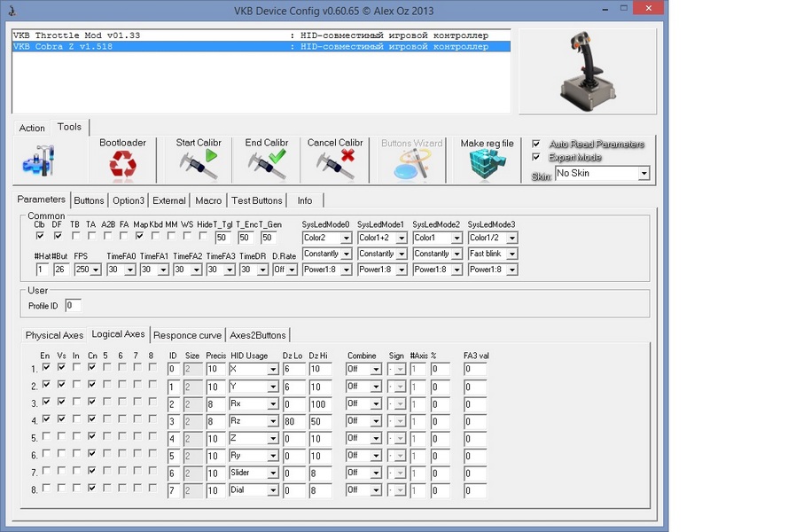The image size is (796, 532).
Task: Open SysLedMode3 Fast blink dropdown
Action: [x=493, y=254]
